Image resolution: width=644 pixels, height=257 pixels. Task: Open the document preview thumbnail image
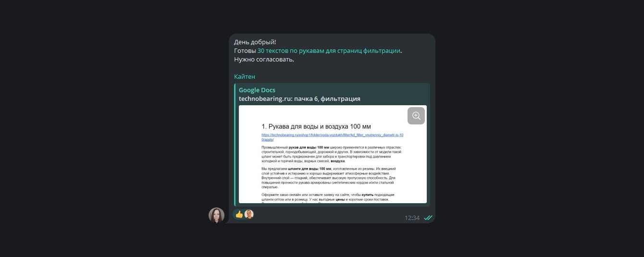[x=333, y=154]
